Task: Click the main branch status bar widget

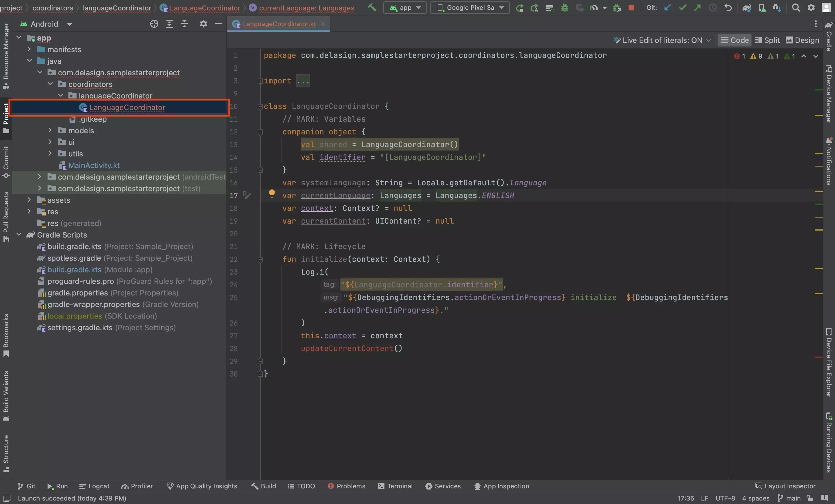Action: tap(789, 498)
